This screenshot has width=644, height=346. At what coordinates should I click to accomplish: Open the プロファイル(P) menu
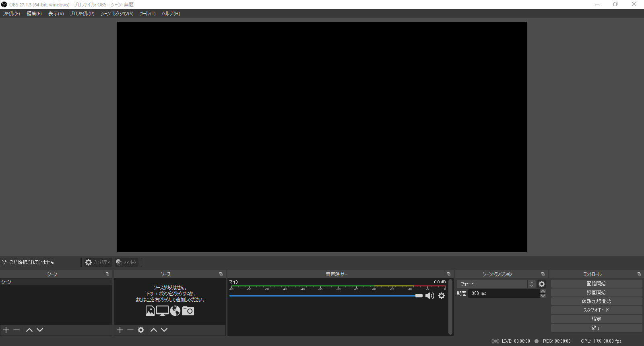click(82, 14)
